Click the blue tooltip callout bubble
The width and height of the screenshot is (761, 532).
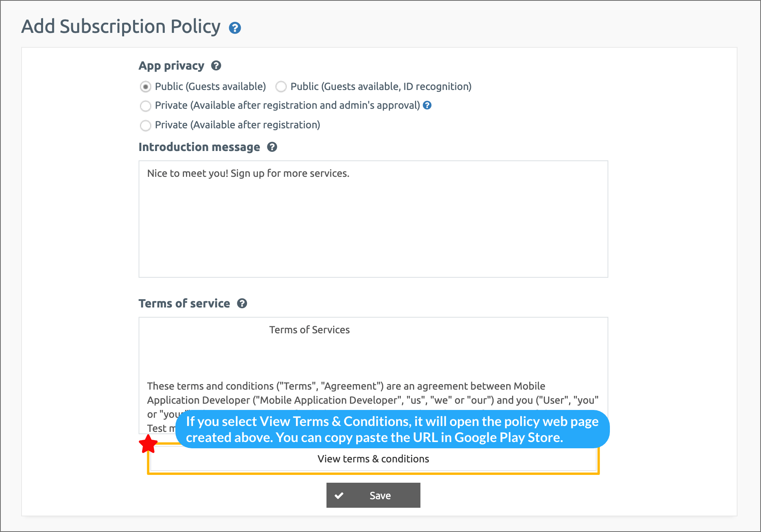click(x=392, y=429)
